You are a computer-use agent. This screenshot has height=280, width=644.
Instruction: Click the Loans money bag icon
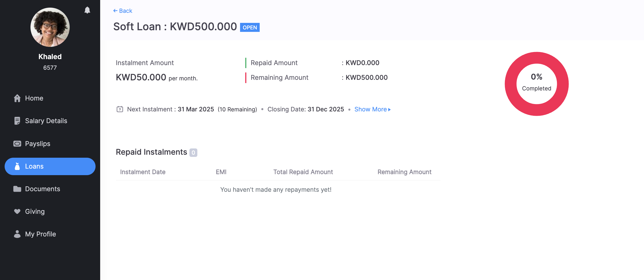pos(17,166)
